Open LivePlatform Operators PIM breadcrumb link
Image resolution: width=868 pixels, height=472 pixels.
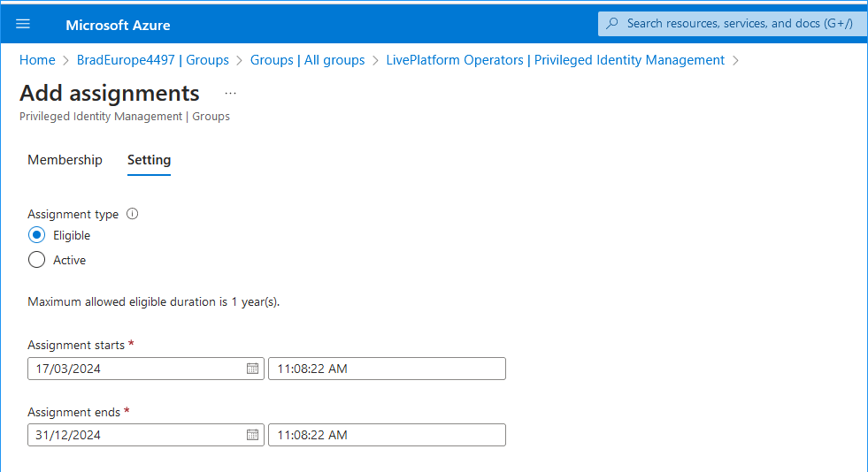pos(555,60)
